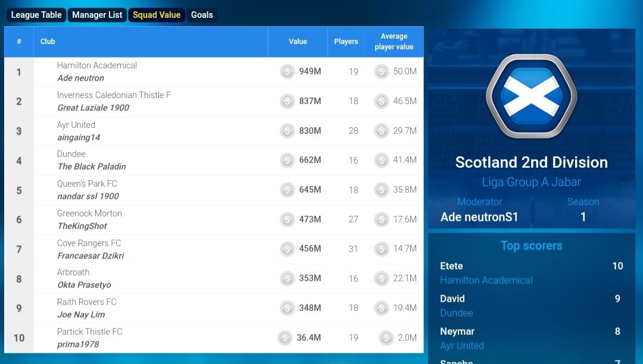Screen dimensions: 643x364
Task: View manager TheKingShot
Action: tap(82, 226)
